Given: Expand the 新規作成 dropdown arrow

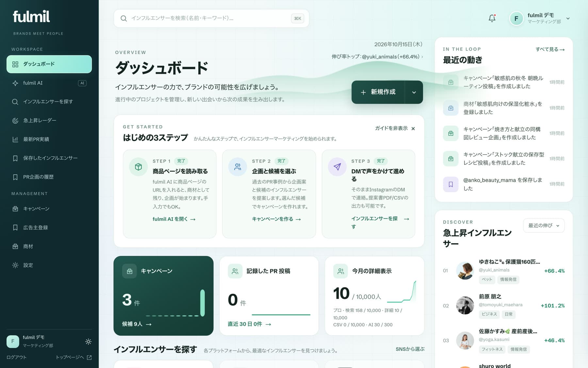Looking at the screenshot, I should [414, 92].
